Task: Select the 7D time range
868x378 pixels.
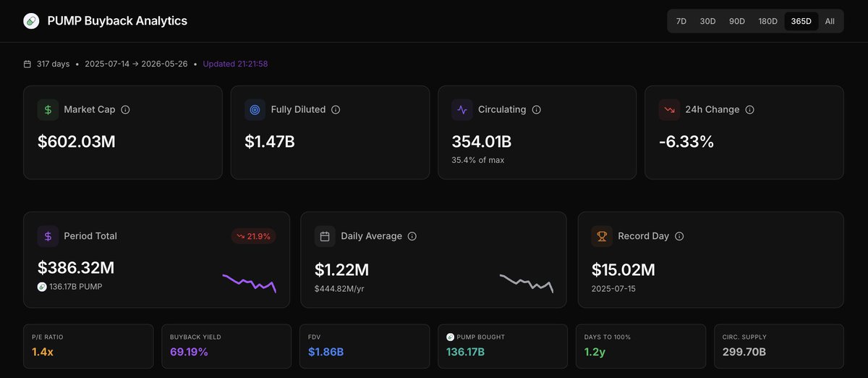Action: (x=681, y=21)
